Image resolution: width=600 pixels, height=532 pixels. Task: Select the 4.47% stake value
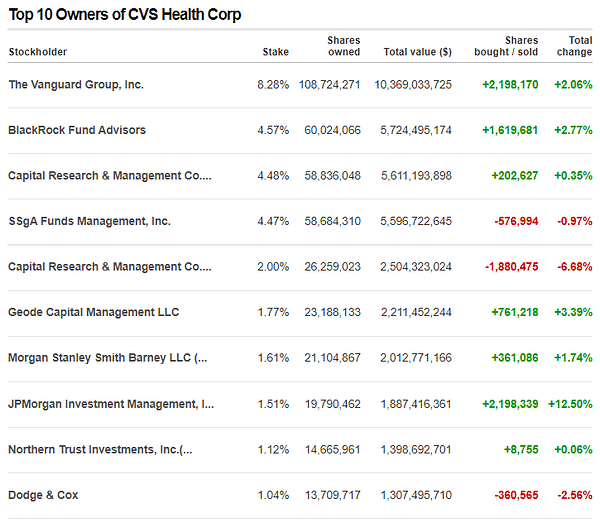coord(273,221)
